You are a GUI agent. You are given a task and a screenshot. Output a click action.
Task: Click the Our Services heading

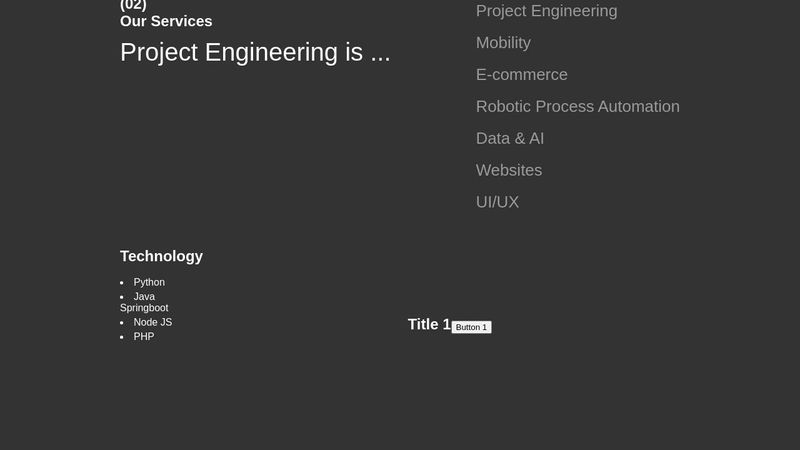point(166,21)
